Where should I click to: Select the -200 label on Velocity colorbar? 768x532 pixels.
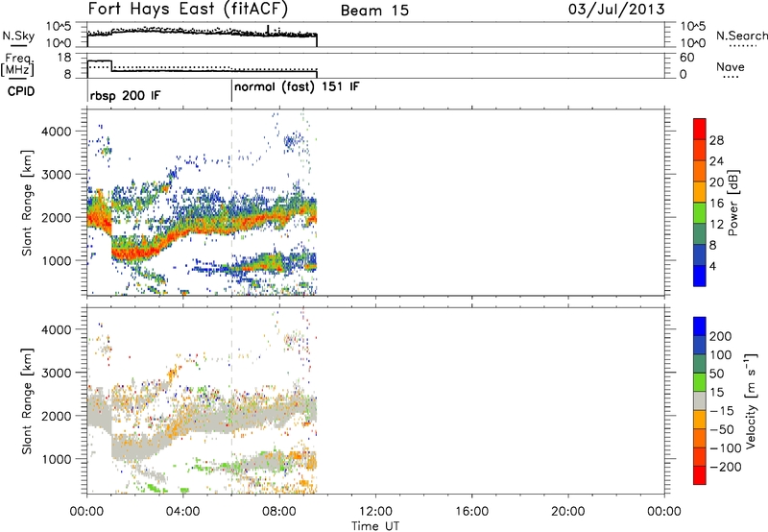click(x=726, y=467)
